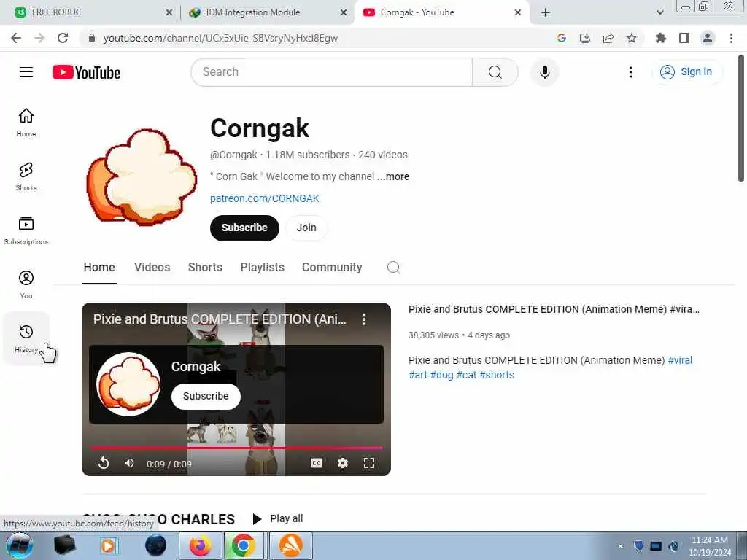
Task: Open Chrome from taskbar
Action: point(243,545)
